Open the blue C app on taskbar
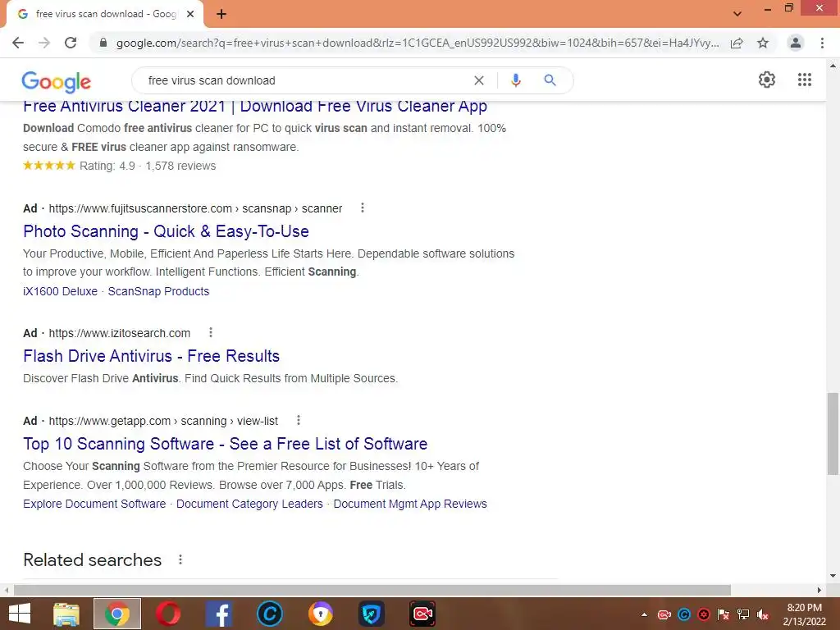This screenshot has width=840, height=630. [269, 614]
